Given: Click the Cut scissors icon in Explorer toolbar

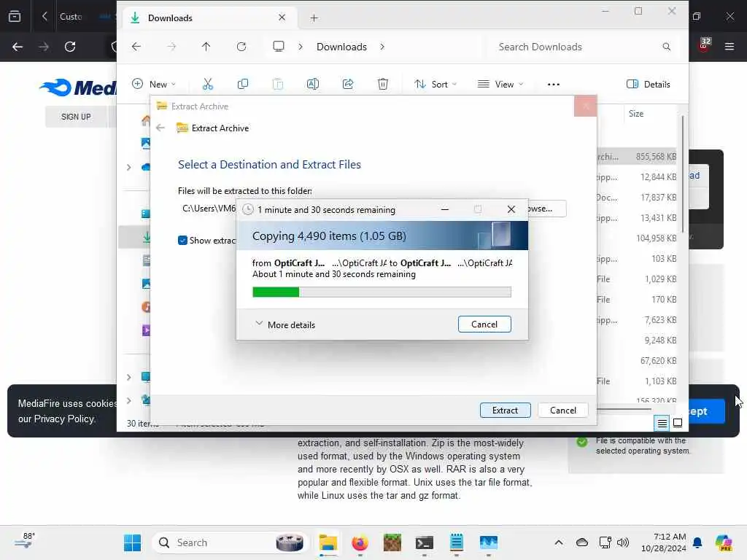Looking at the screenshot, I should pyautogui.click(x=208, y=85).
